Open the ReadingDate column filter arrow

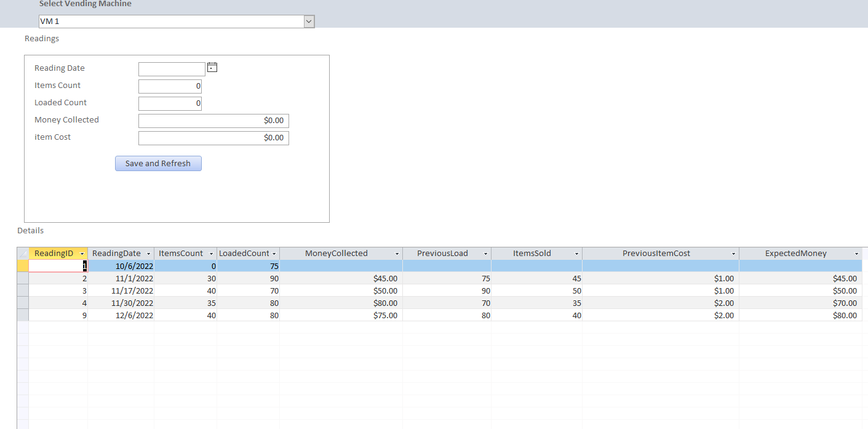(x=148, y=254)
